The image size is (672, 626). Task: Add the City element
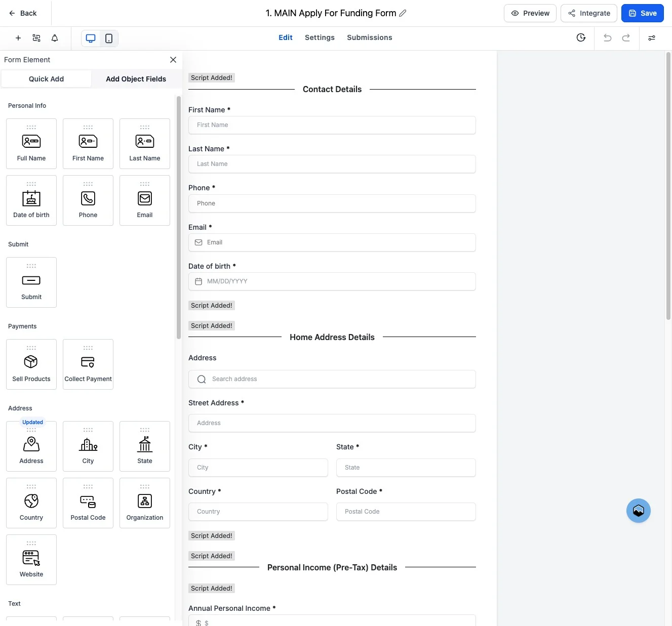point(88,446)
